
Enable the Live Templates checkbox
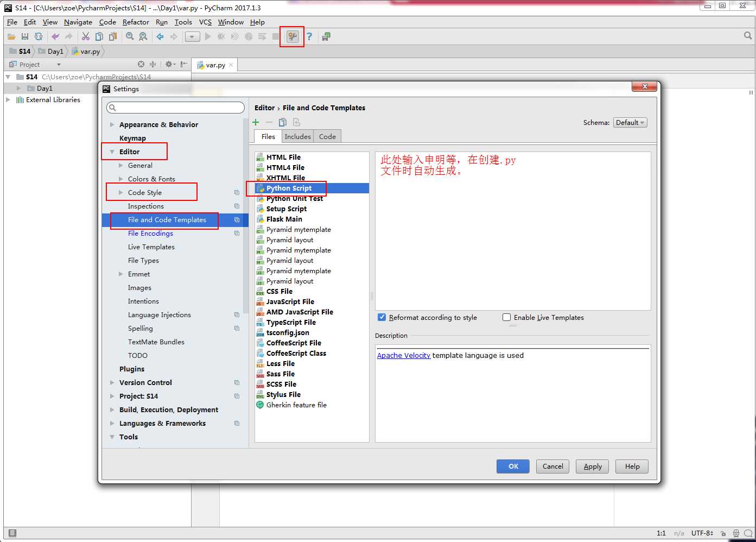(x=507, y=317)
